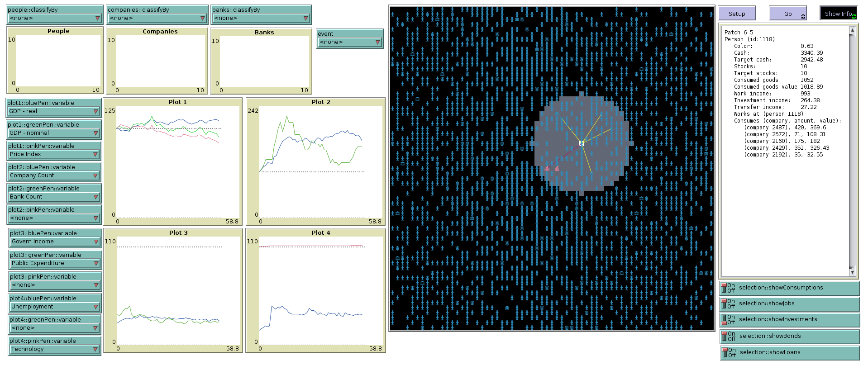
Task: Open the Technology pink pen dropdown
Action: 54,349
